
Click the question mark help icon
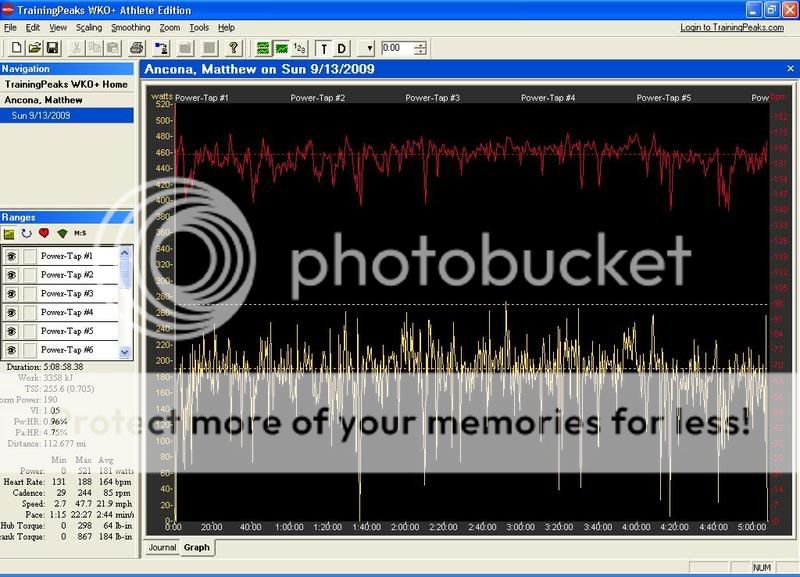tap(234, 48)
